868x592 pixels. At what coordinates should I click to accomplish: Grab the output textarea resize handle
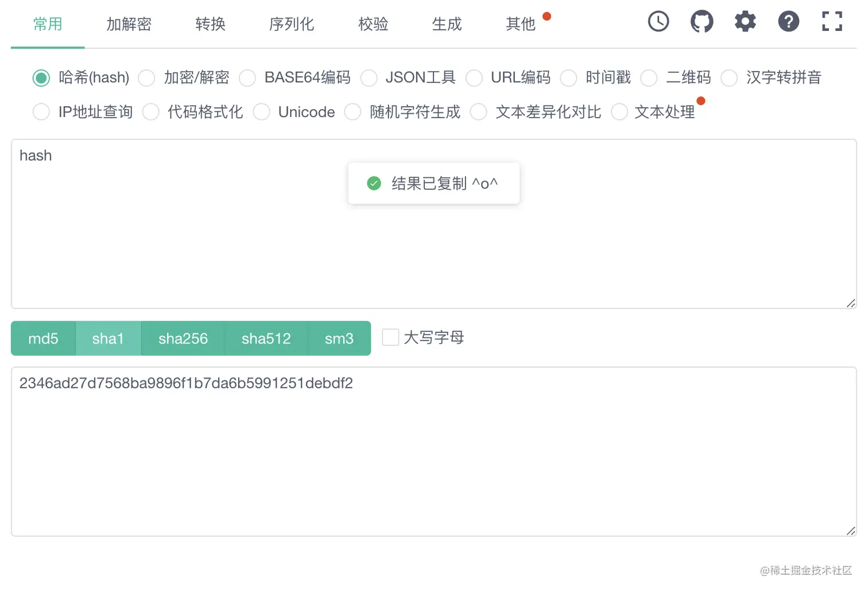pos(851,531)
